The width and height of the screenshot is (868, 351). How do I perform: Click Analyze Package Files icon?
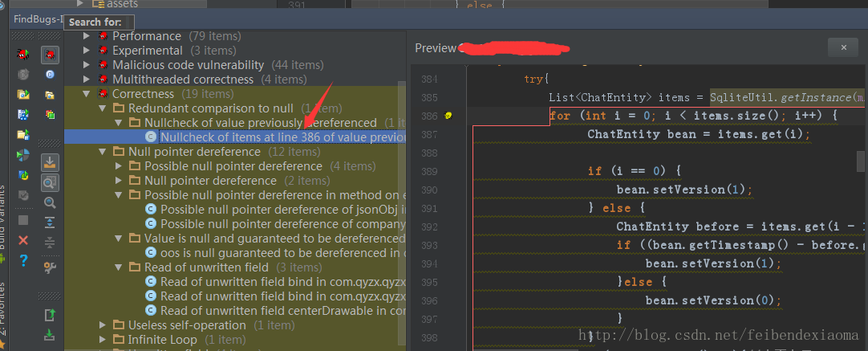(x=23, y=94)
